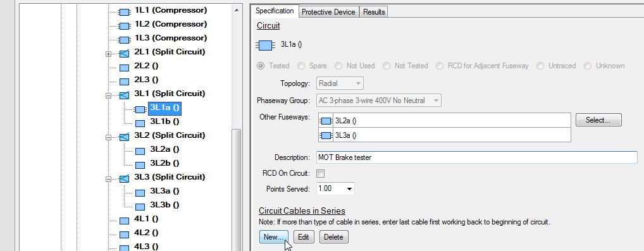
Task: Select tree item 3L3b ()
Action: [164, 205]
